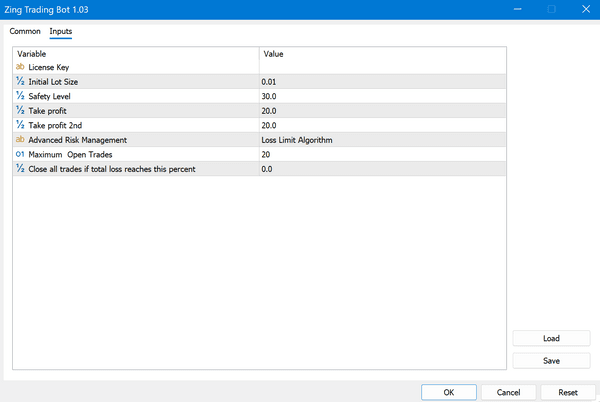Viewport: 600px width, 402px height.
Task: Click the icon next to Close all trades
Action: coord(21,170)
